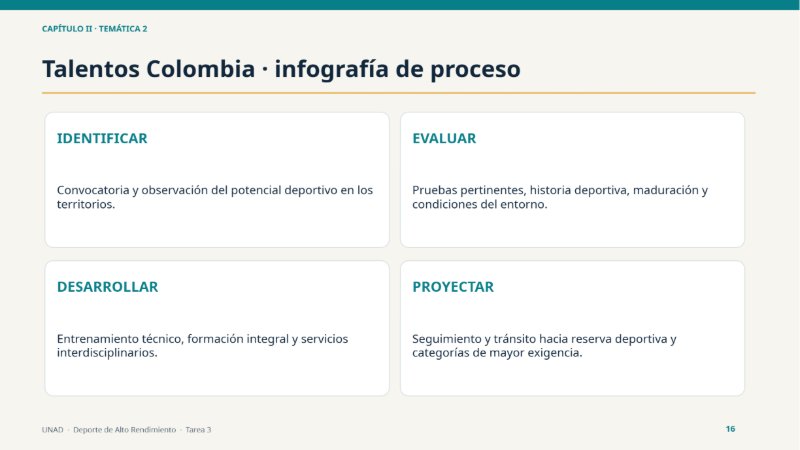Viewport: 800px width, 450px height.
Task: Select the 'CAPÍTULO II · TEMÁTICA 2' header label
Action: click(94, 29)
